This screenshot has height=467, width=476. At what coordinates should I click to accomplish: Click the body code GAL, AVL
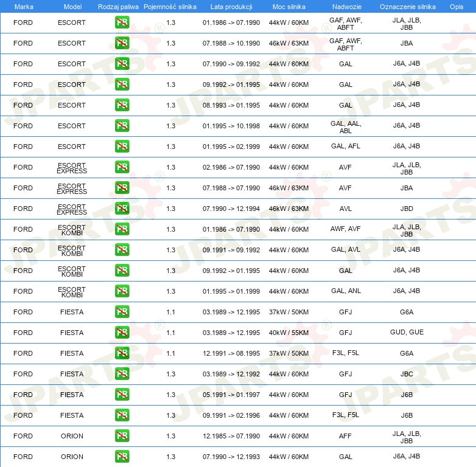(346, 249)
